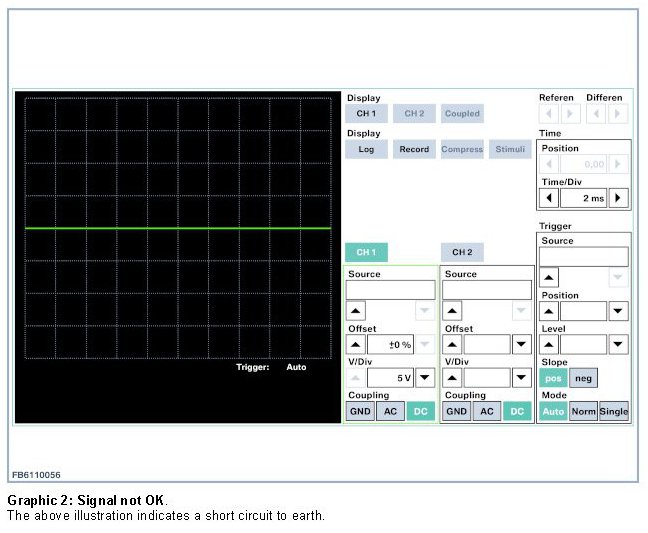The image size is (648, 533).
Task: Switch to the CH 2 settings tab
Action: pos(461,253)
